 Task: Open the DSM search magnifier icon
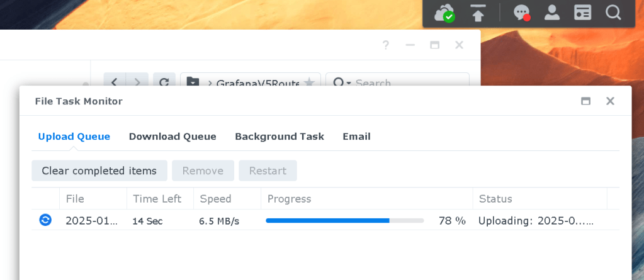(613, 13)
